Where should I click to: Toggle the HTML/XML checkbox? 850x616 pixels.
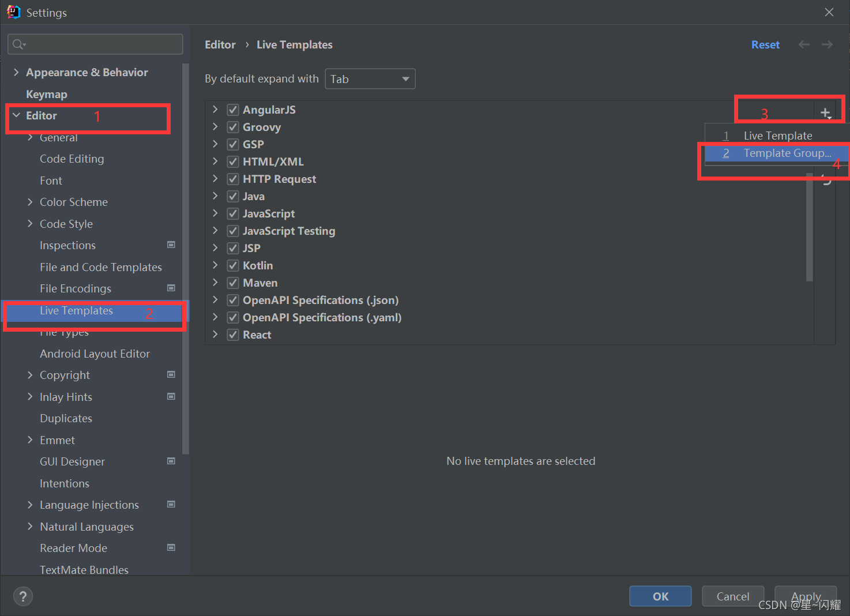(233, 161)
